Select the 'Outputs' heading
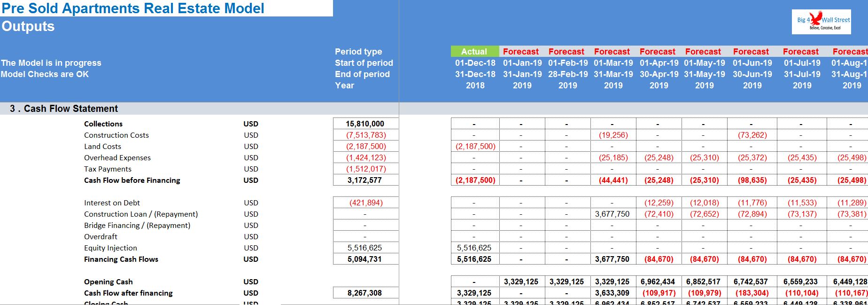This screenshot has width=868, height=305. 28,26
